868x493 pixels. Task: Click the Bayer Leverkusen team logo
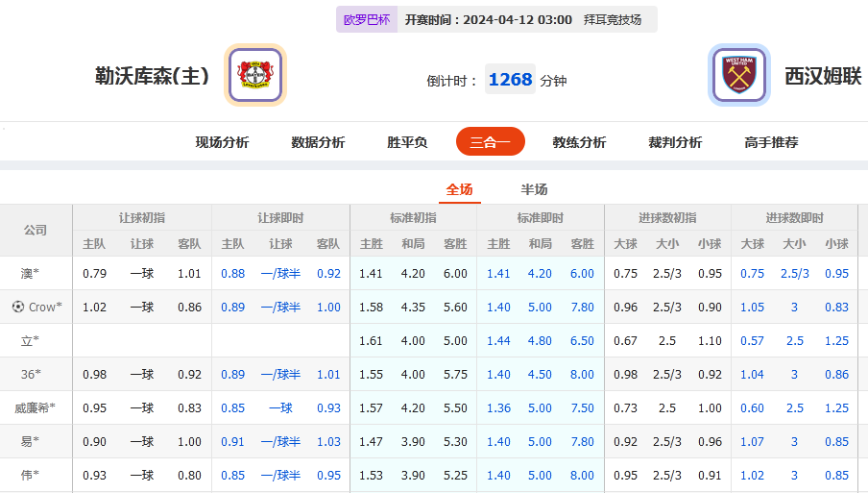(x=255, y=75)
